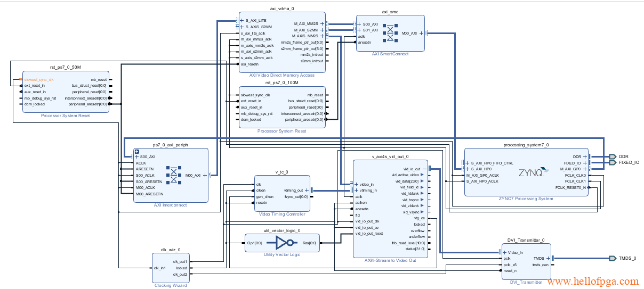Expand the ps7_0_axi_periph block hierarchy
Image resolution: width=644 pixels, height=289 pixels.
tap(137, 151)
